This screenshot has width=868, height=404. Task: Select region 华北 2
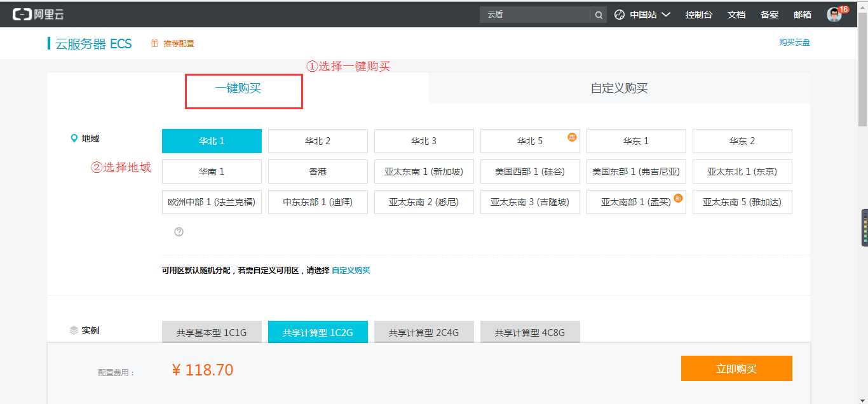tap(318, 141)
